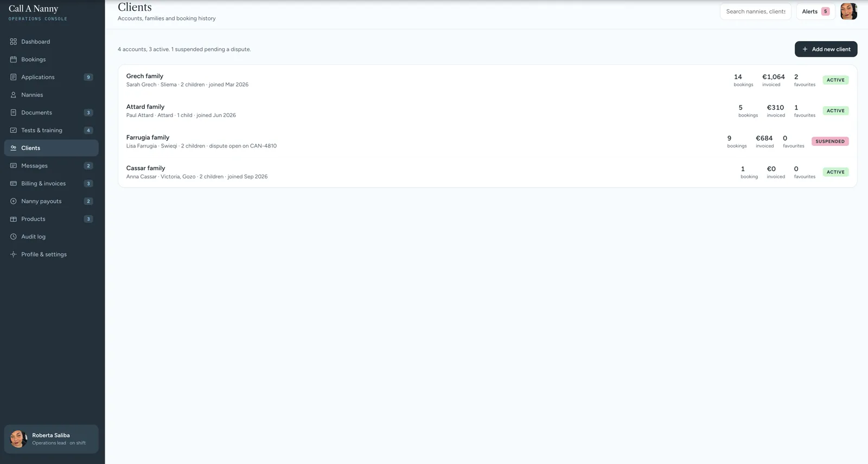This screenshot has width=868, height=464.
Task: Click the Audit log clock icon
Action: point(14,236)
